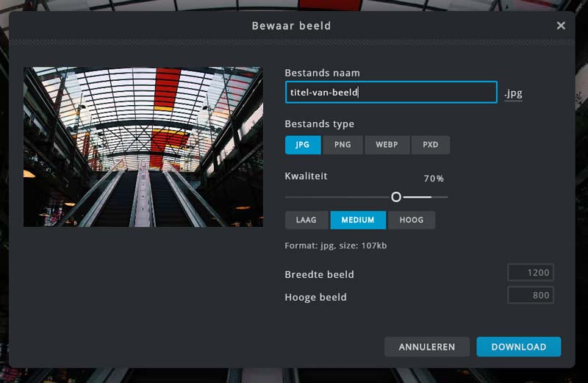Click the Bestands naam text field
The width and height of the screenshot is (588, 383).
pos(391,92)
